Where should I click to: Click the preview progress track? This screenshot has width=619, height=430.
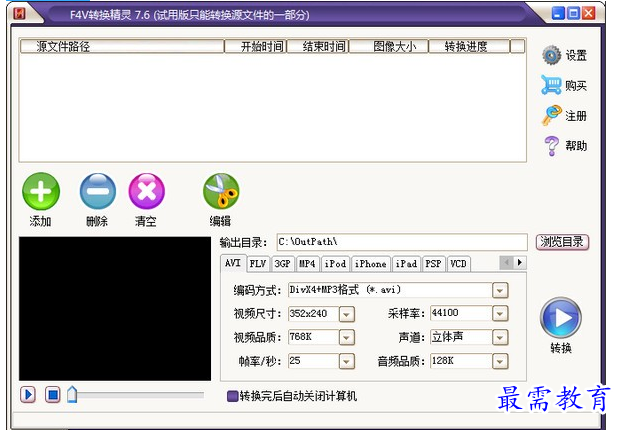click(x=140, y=394)
